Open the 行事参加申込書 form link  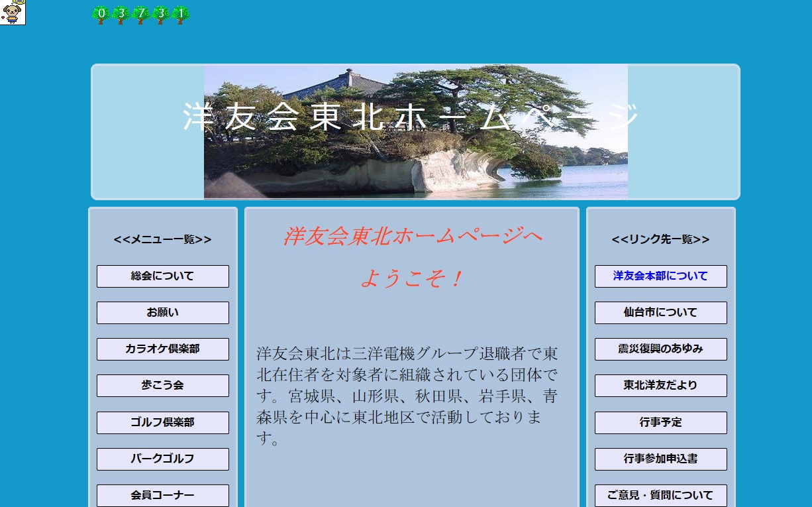[x=661, y=459]
